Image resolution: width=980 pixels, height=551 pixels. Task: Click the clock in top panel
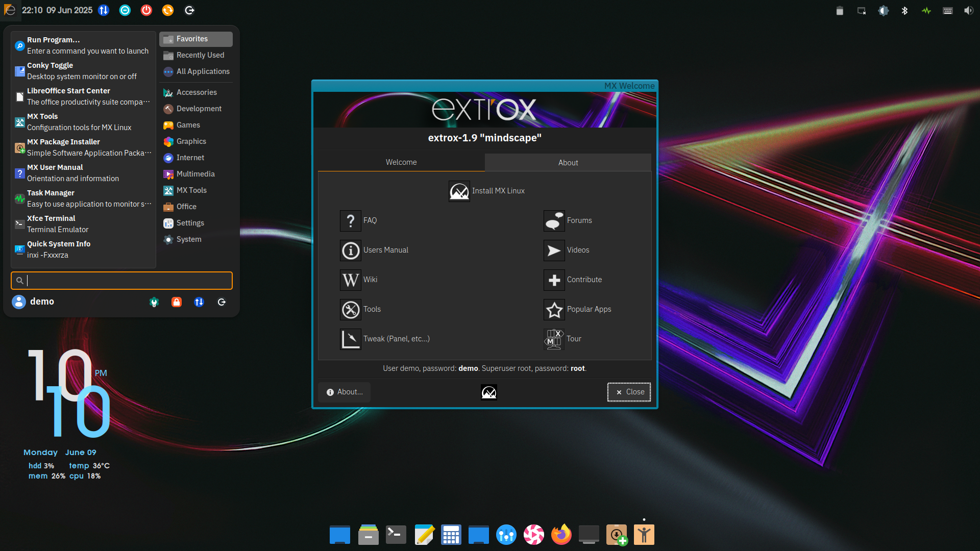(x=57, y=10)
